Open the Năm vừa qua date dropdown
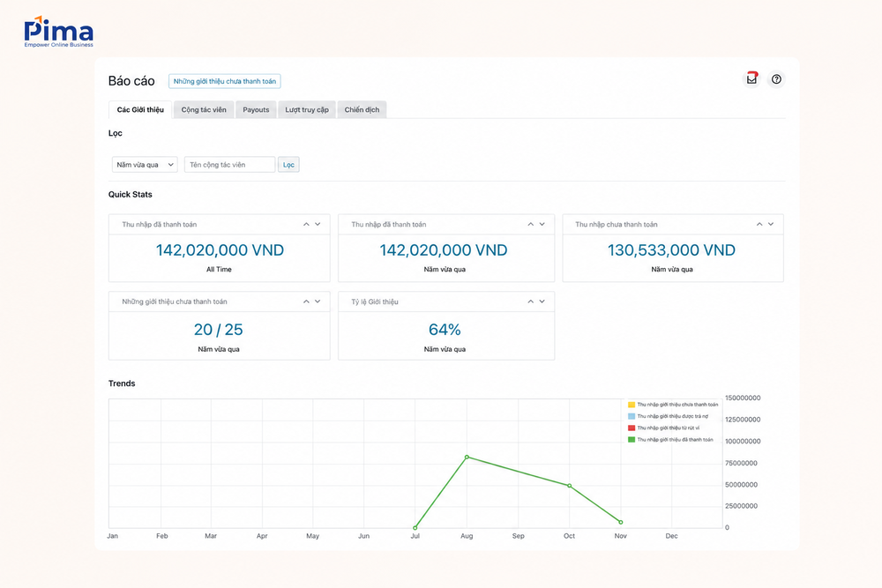Viewport: 882px width, 588px height. [145, 165]
